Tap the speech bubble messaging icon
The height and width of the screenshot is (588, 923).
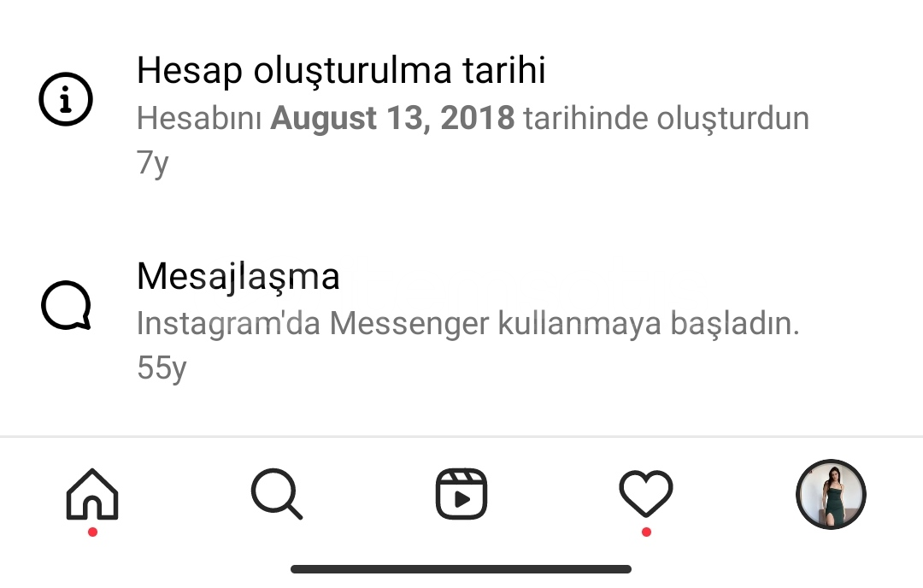(x=66, y=305)
